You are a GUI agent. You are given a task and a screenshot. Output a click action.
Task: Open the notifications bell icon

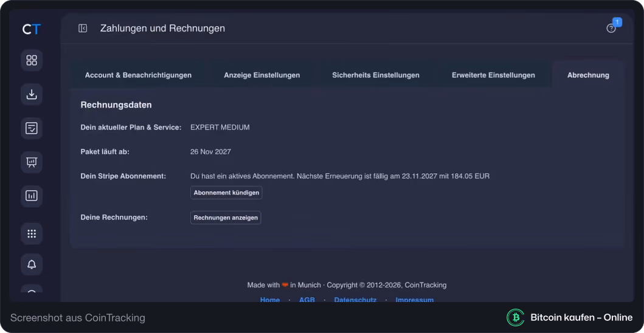32,264
